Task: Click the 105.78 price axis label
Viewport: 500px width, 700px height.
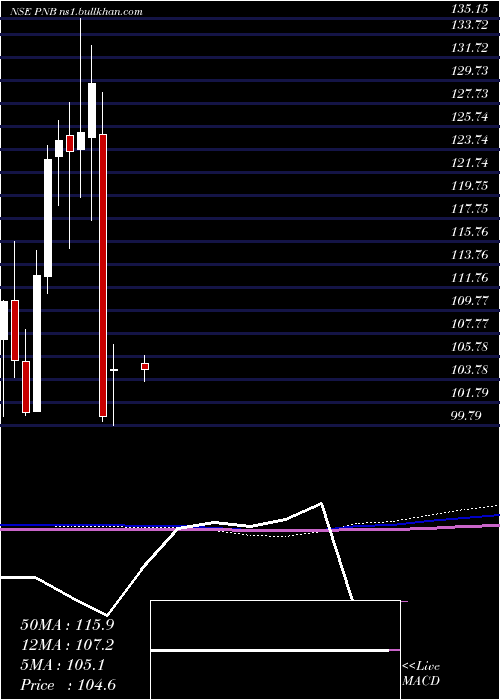Action: (470, 347)
